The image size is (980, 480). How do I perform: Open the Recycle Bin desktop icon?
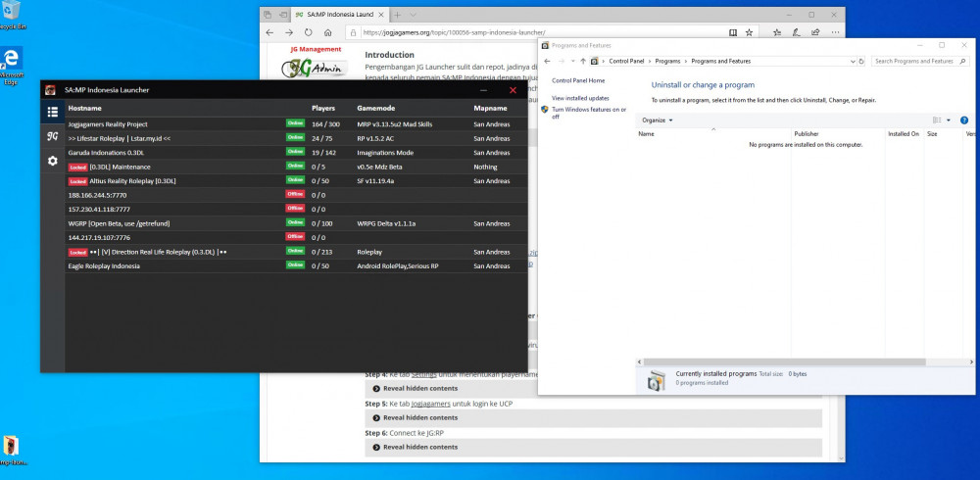click(x=11, y=15)
